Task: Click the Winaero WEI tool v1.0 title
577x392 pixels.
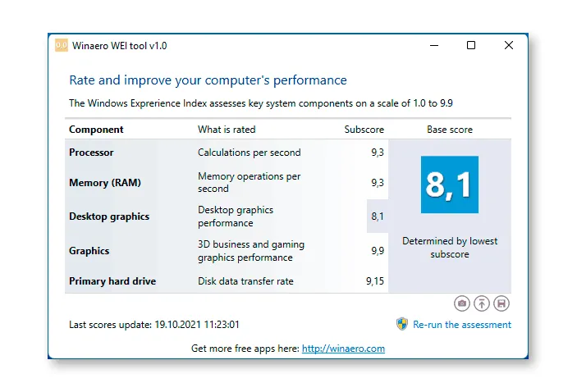Action: tap(120, 46)
